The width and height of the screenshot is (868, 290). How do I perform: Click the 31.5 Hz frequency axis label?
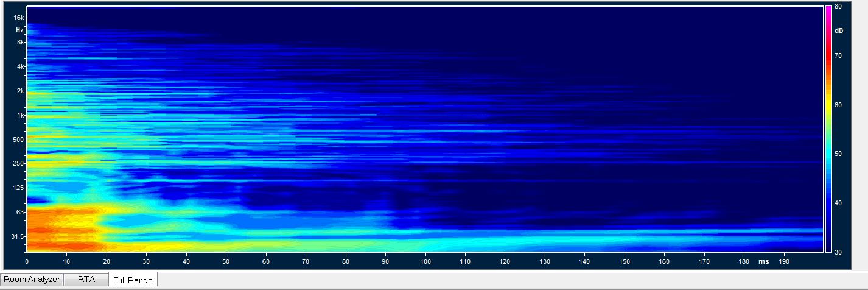pos(16,236)
